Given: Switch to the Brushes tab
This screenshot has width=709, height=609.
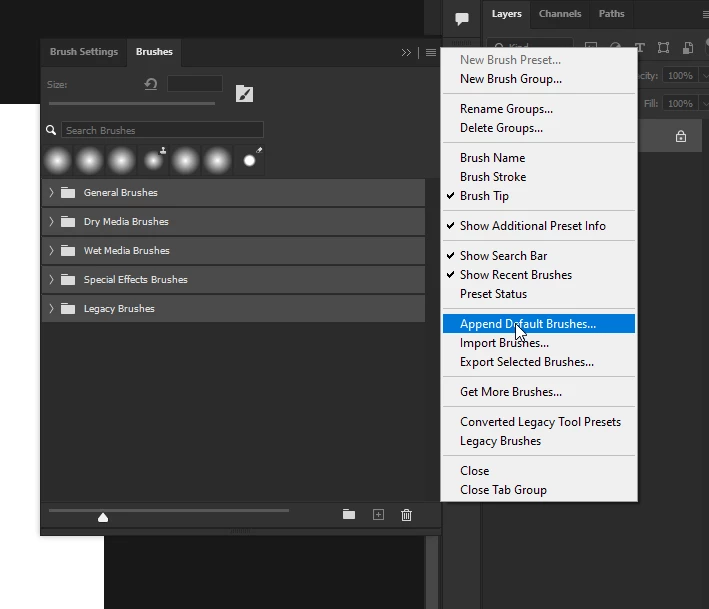Looking at the screenshot, I should coord(154,52).
